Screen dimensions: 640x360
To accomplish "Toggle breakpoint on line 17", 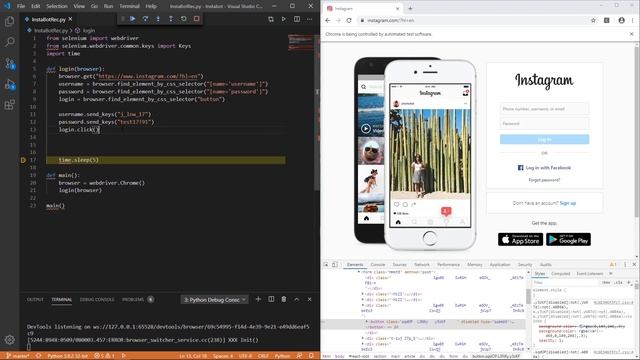I will tap(23, 160).
